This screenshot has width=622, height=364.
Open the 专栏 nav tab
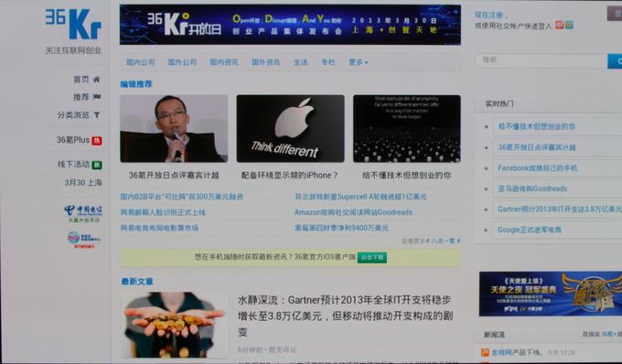tap(328, 62)
